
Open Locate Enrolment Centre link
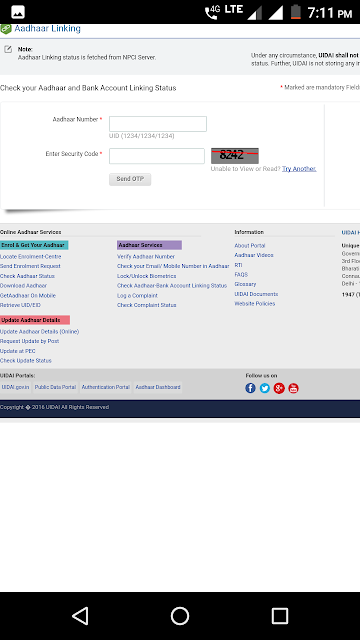tap(31, 257)
